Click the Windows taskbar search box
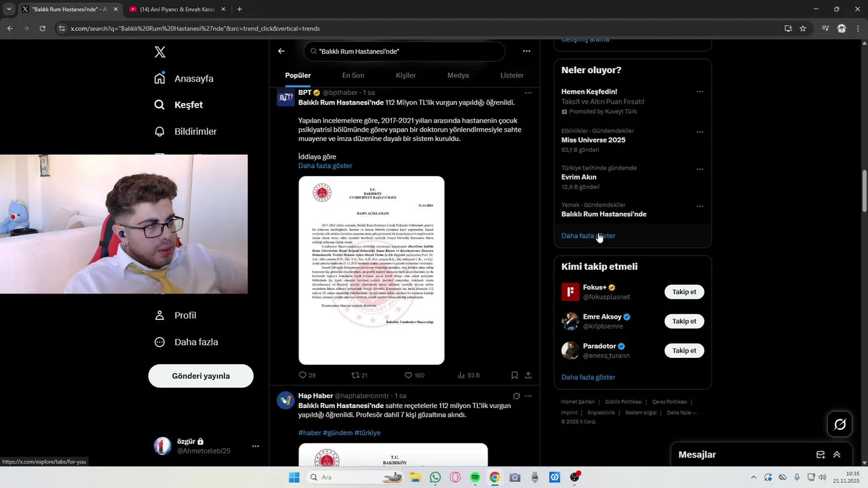 point(355,478)
